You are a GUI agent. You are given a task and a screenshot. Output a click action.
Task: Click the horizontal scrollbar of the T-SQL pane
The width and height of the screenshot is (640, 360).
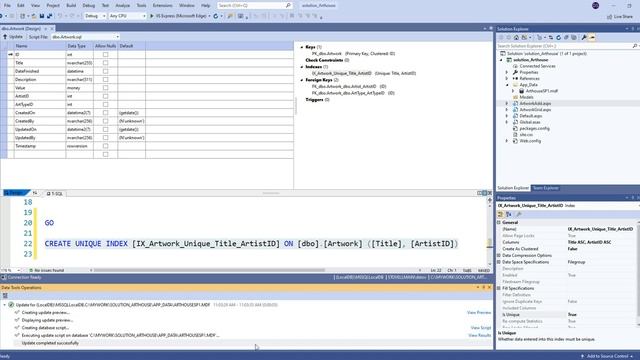pyautogui.click(x=209, y=270)
